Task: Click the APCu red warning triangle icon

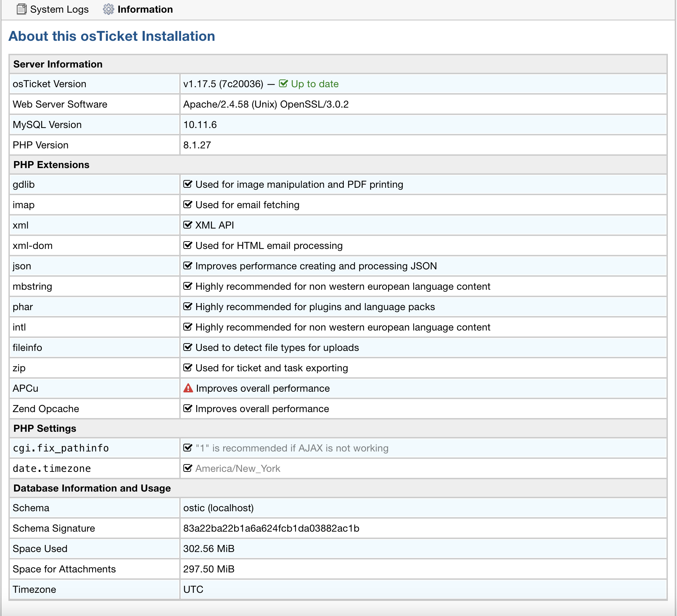Action: pyautogui.click(x=188, y=388)
